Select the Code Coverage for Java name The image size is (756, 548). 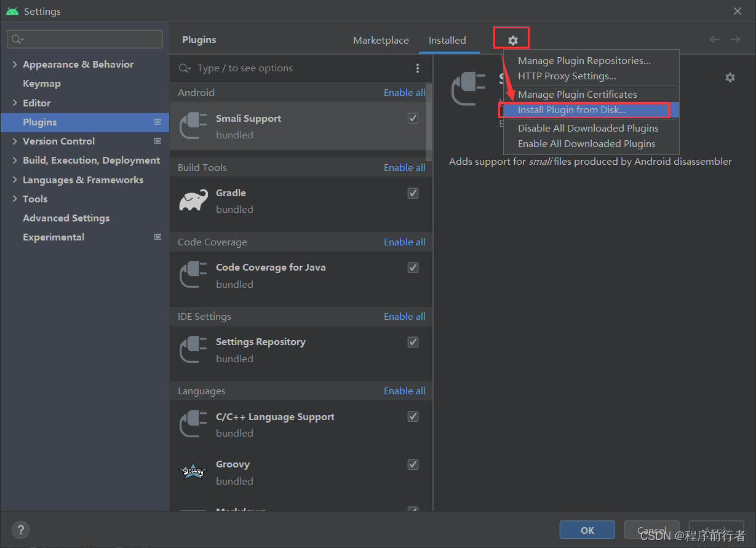(271, 268)
